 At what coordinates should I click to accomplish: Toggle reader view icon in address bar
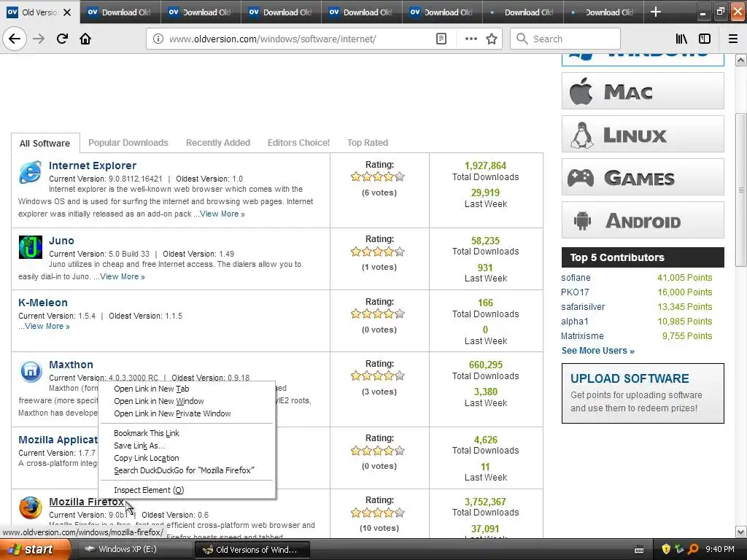[x=441, y=39]
